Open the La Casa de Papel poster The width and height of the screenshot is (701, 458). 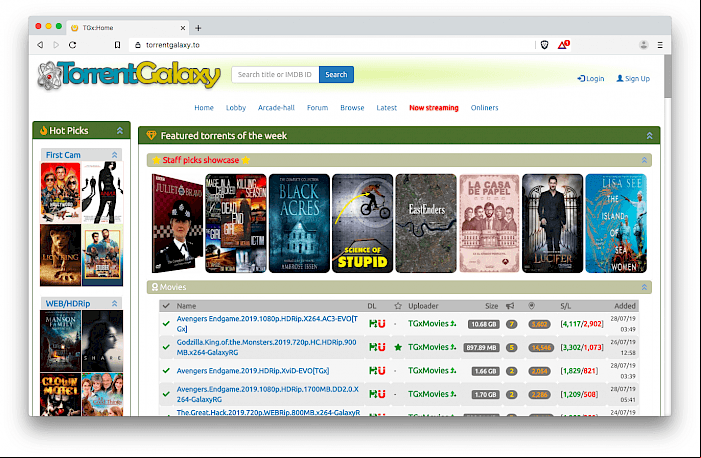click(489, 223)
